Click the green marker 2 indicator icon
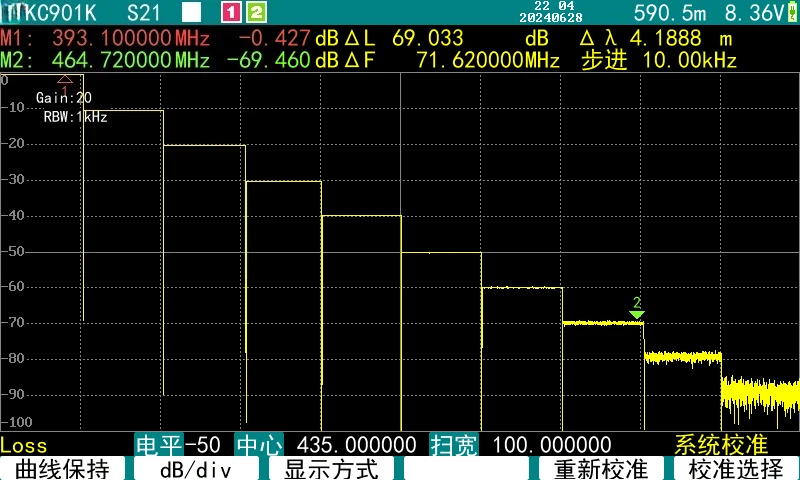The image size is (800, 480). pos(257,12)
